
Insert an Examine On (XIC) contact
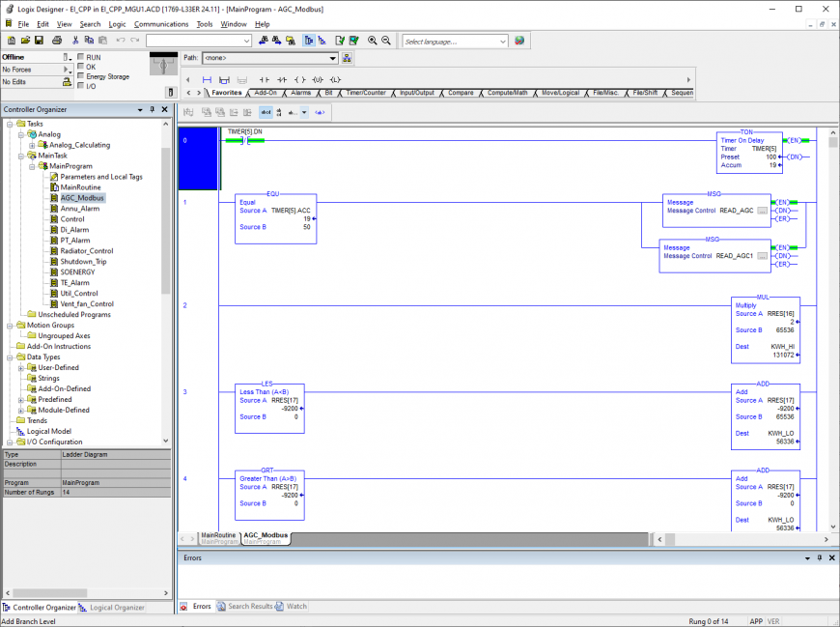click(x=265, y=80)
